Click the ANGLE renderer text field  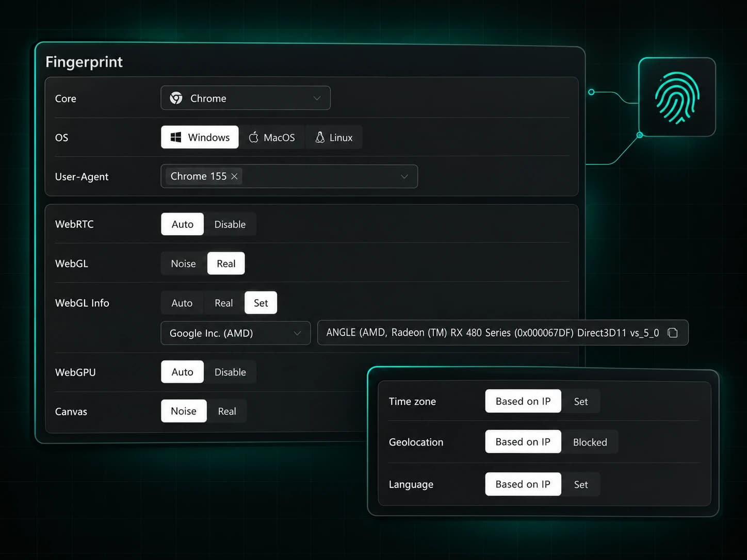point(502,333)
